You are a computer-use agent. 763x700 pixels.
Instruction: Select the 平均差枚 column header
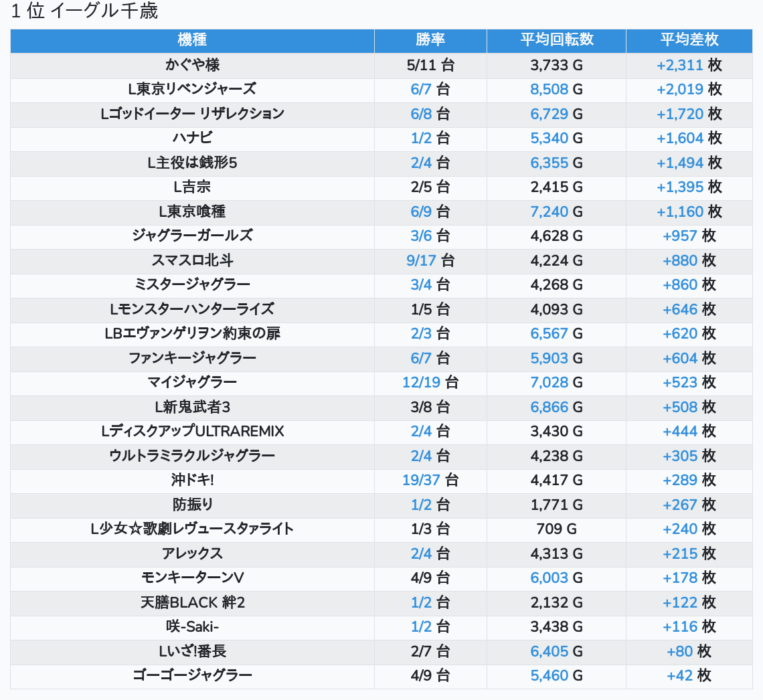point(689,40)
